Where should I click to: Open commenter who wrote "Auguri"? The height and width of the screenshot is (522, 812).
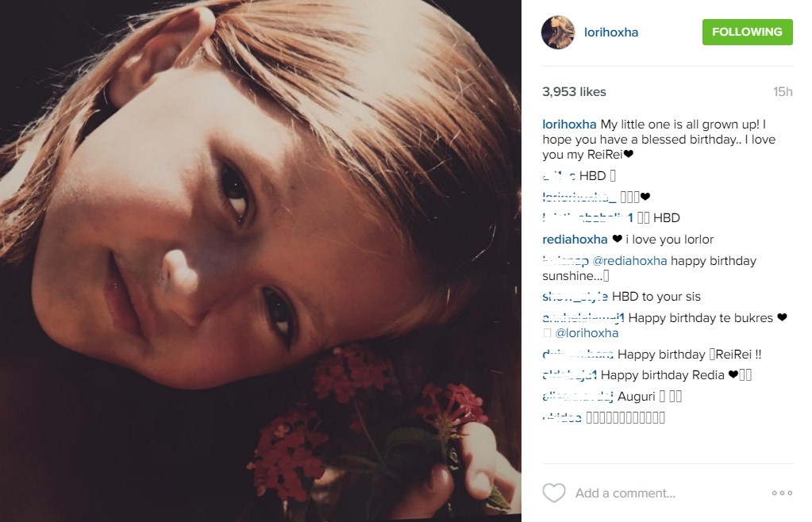coord(578,397)
